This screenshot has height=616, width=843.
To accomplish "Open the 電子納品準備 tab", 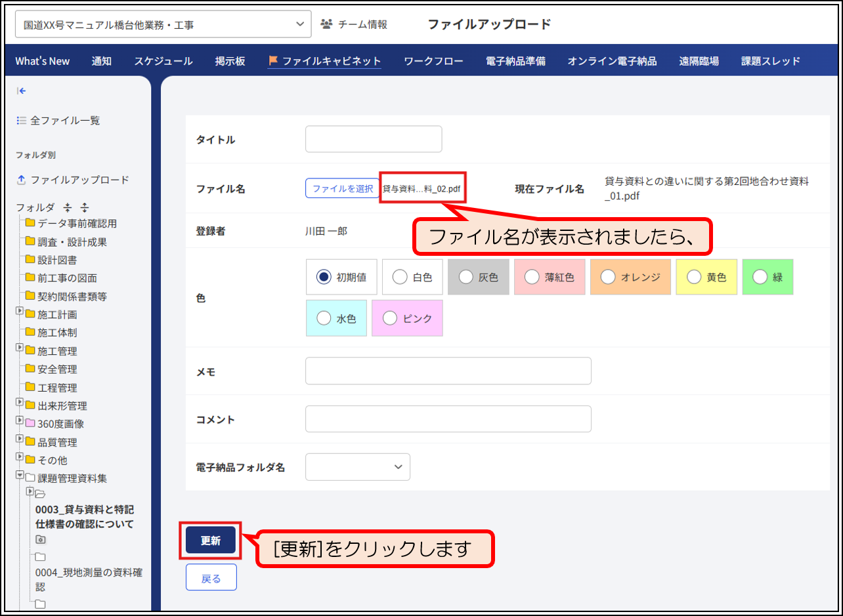I will pyautogui.click(x=515, y=61).
